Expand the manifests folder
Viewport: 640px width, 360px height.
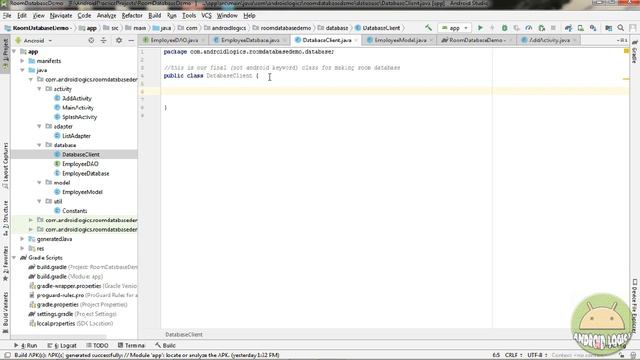(22, 61)
